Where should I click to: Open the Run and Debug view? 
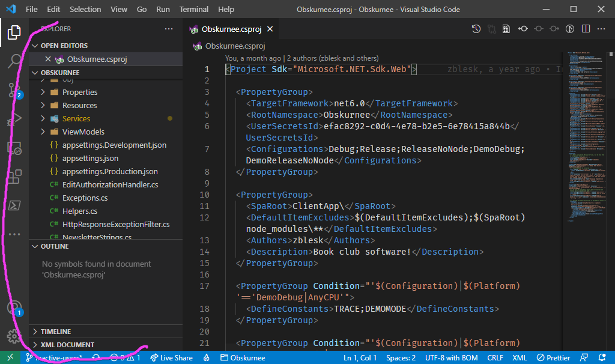pyautogui.click(x=14, y=120)
